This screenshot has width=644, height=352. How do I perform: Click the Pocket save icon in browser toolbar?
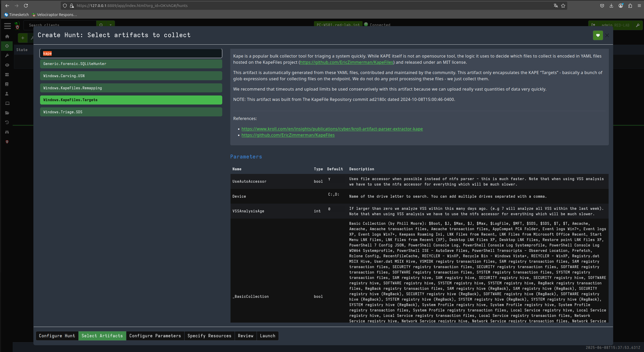pos(602,6)
